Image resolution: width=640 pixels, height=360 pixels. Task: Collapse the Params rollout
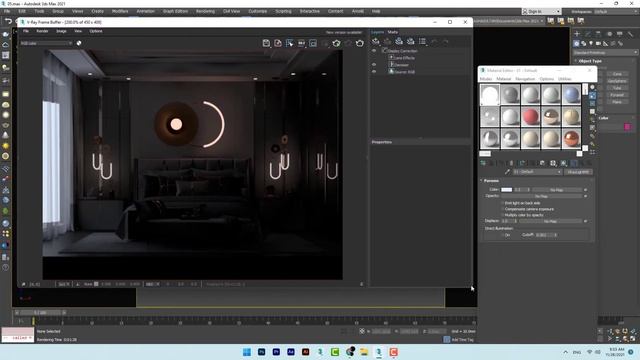point(491,180)
